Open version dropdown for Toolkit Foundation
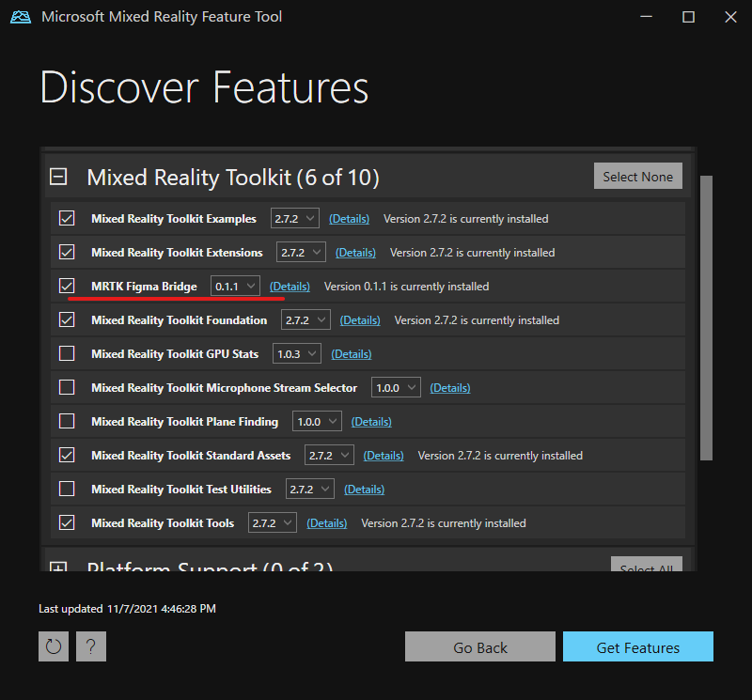Image resolution: width=752 pixels, height=700 pixels. tap(306, 319)
